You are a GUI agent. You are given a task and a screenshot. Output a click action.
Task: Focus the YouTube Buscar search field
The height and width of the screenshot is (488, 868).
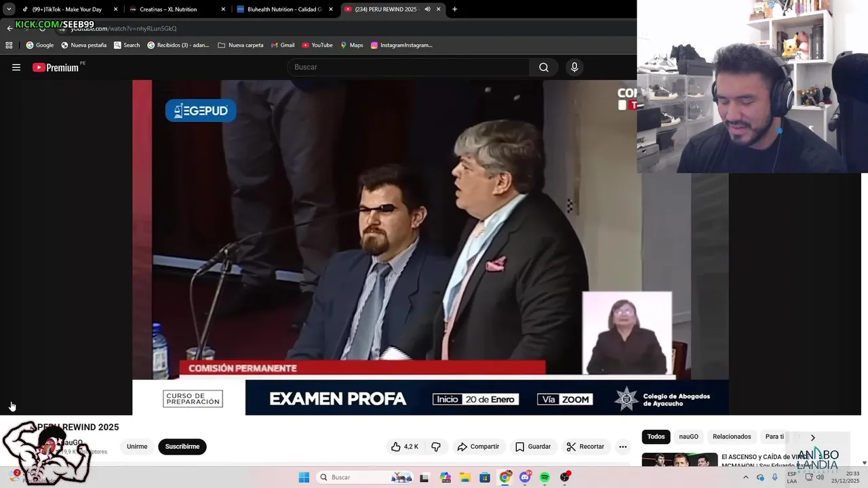pos(408,67)
